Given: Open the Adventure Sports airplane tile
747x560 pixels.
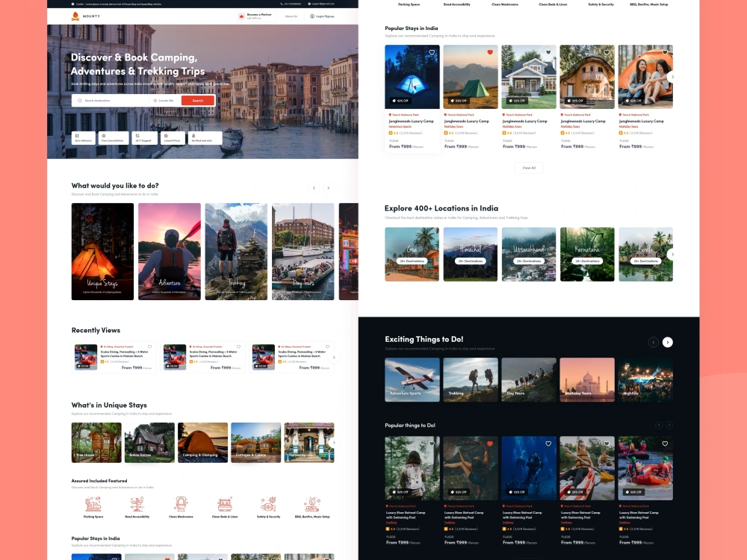Looking at the screenshot, I should coord(412,380).
